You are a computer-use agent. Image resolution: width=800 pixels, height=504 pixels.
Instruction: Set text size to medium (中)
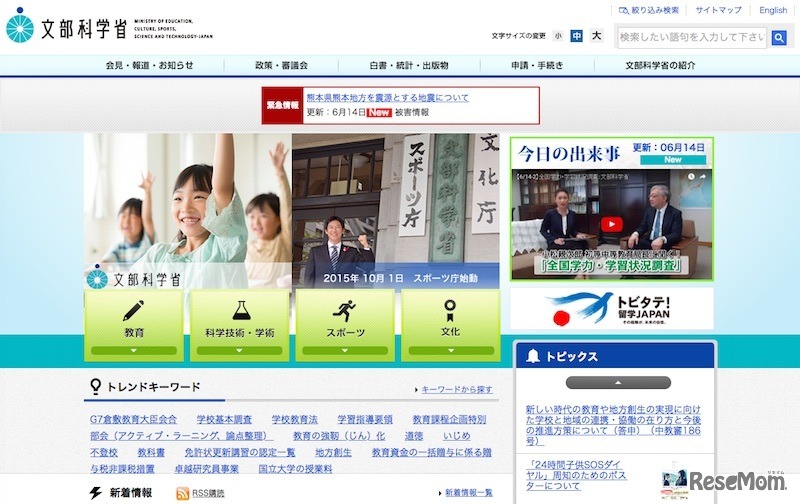[x=577, y=36]
